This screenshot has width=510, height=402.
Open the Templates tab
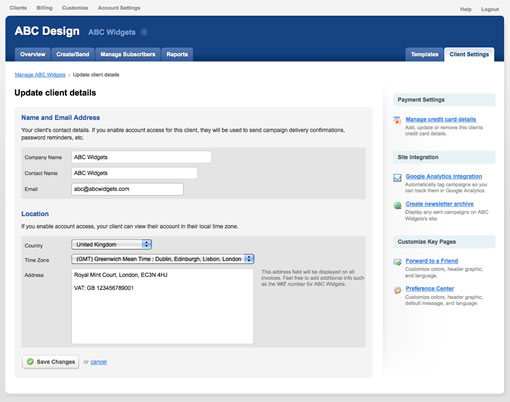424,54
